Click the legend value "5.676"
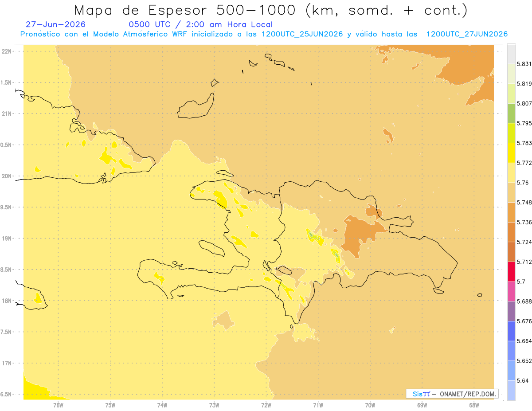 pos(524,321)
